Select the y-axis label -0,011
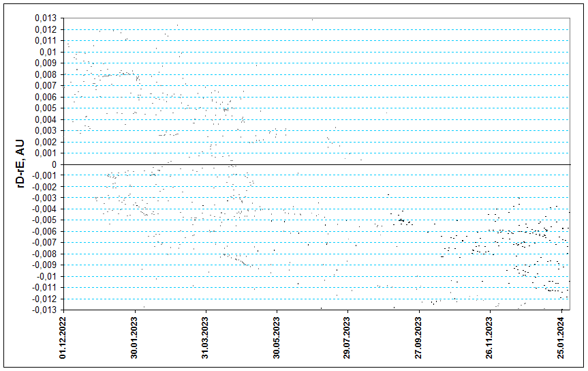This screenshot has height=371, width=588. [x=44, y=288]
